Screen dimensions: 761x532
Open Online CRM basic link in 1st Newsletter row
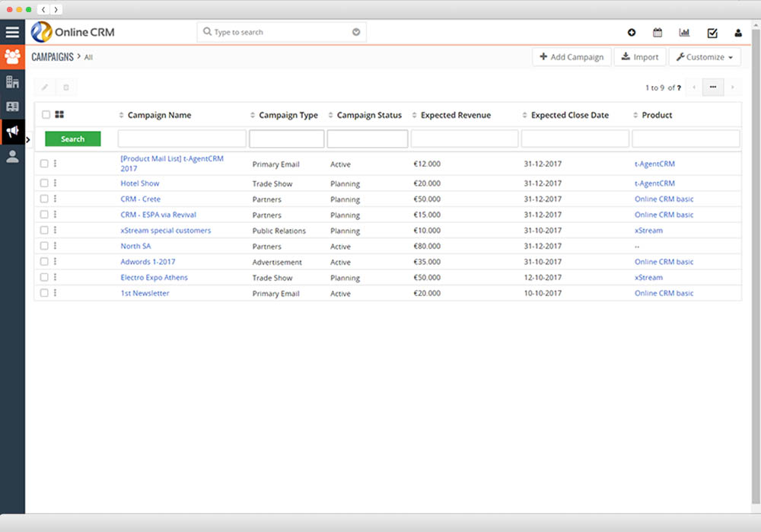pyautogui.click(x=664, y=293)
